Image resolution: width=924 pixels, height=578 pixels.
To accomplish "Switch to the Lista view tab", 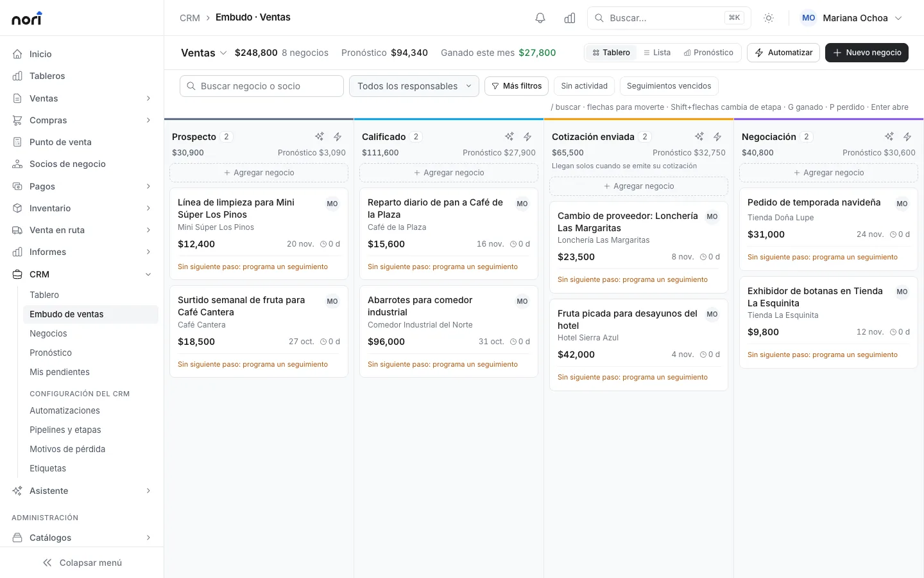I will coord(657,53).
